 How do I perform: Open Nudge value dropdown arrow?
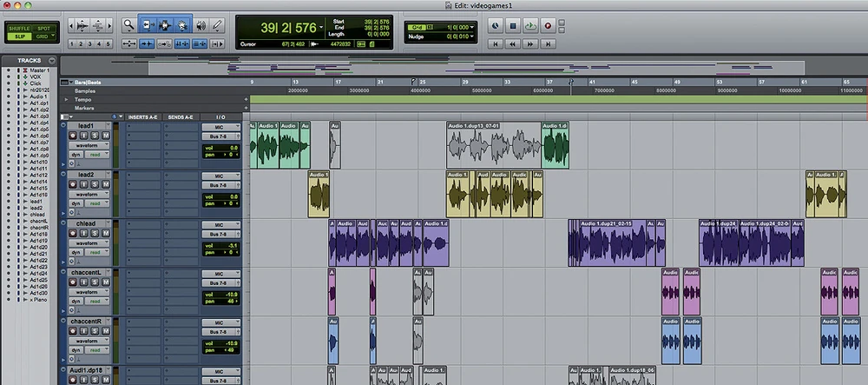(x=473, y=37)
